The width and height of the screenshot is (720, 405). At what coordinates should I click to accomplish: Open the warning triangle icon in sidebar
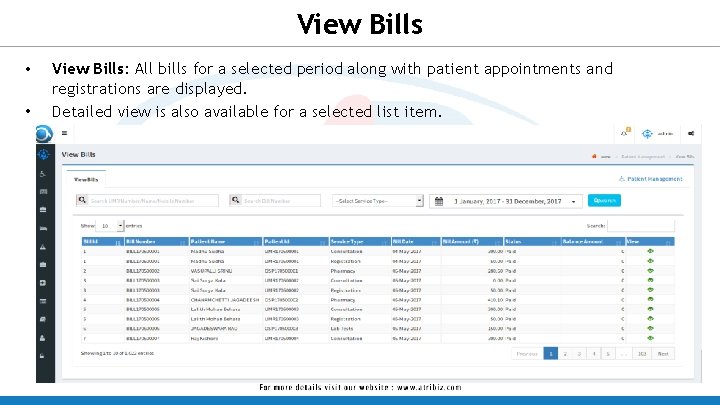(43, 247)
